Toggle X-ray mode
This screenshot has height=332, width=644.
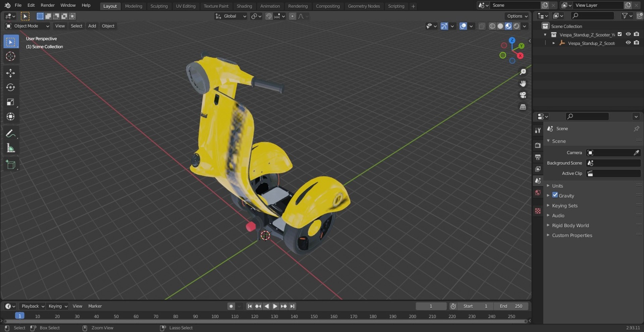click(482, 26)
